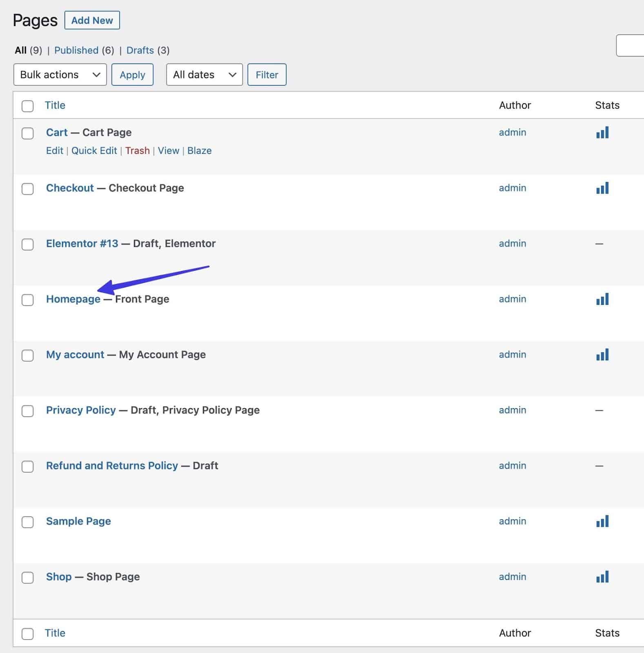Viewport: 644px width, 653px height.
Task: Open Quick Edit for the Cart page
Action: point(94,151)
